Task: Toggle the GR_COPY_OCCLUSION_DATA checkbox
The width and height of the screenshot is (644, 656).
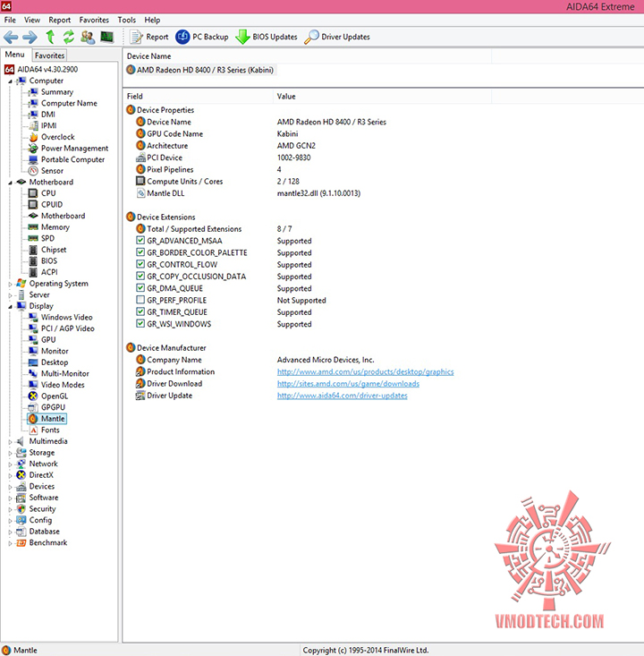Action: pos(140,276)
